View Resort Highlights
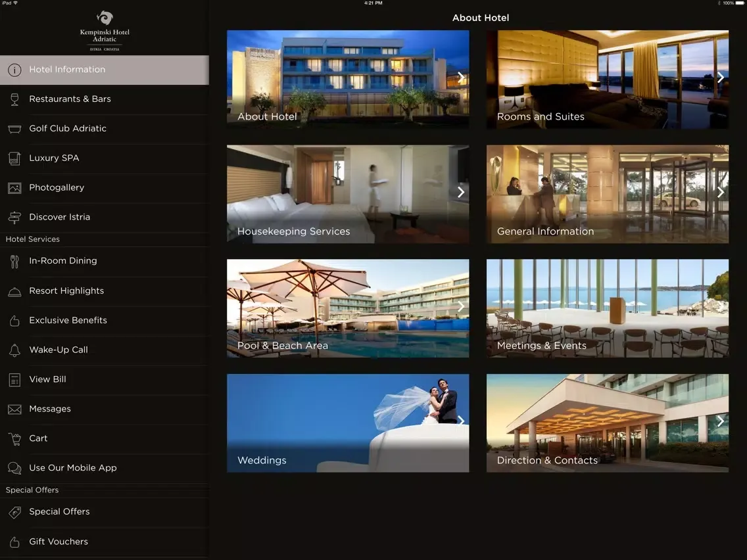This screenshot has width=747, height=560. coord(105,291)
